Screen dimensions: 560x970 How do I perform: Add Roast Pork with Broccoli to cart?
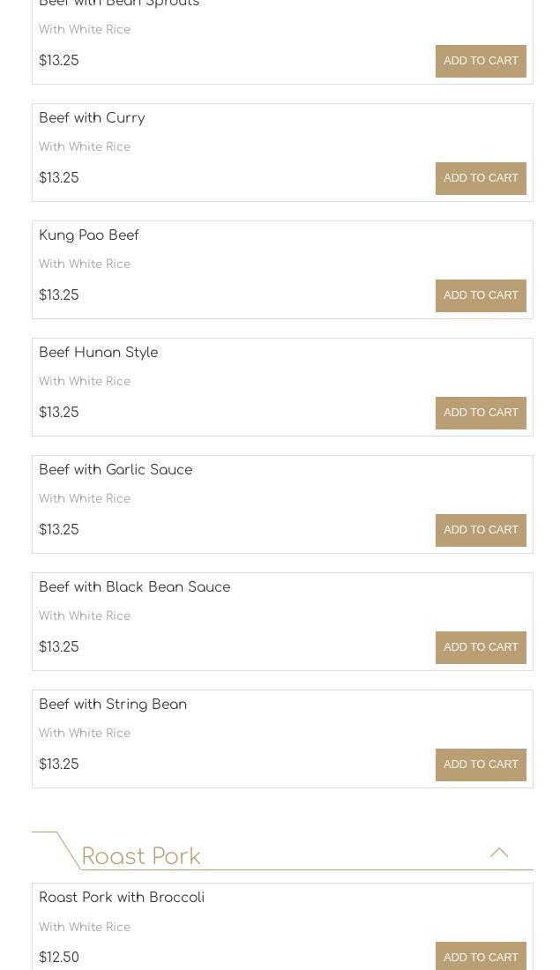tap(481, 957)
